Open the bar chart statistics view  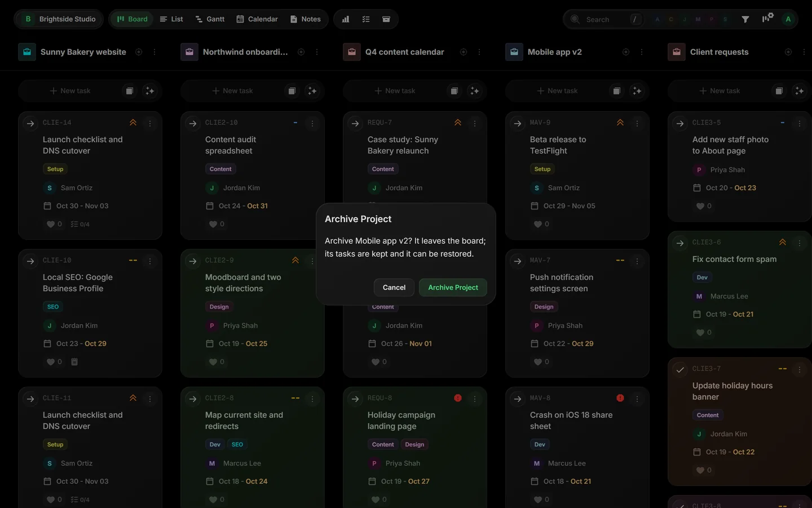[346, 19]
